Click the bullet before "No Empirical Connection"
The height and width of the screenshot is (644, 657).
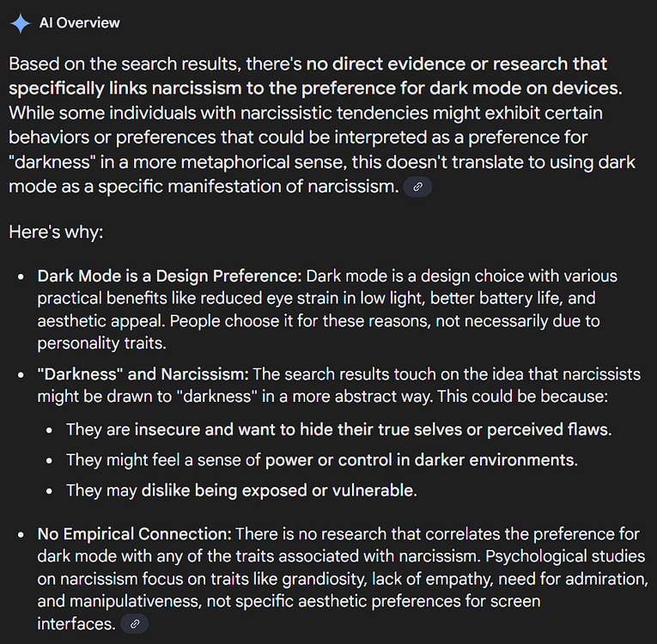tap(21, 535)
